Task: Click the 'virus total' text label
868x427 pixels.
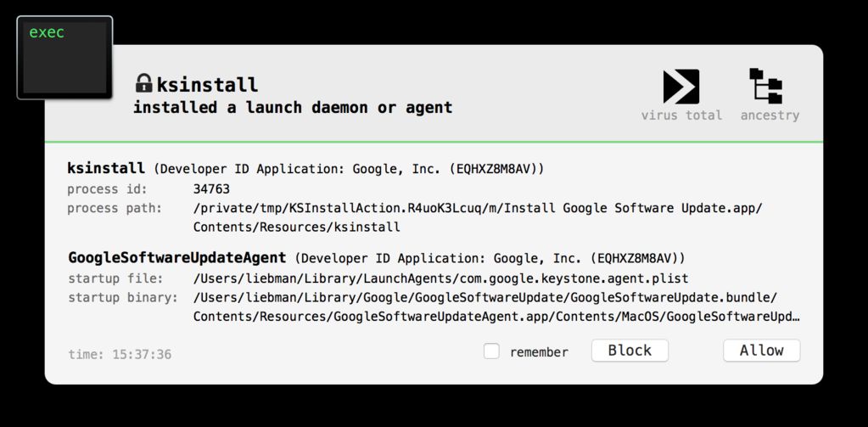Action: [x=681, y=115]
